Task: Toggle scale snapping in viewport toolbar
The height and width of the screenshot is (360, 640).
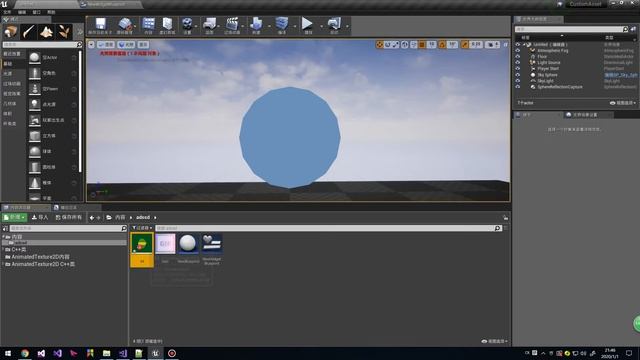Action: tap(464, 44)
